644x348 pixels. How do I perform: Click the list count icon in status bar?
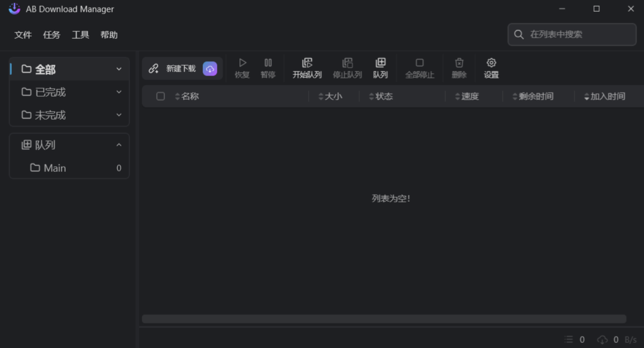568,339
